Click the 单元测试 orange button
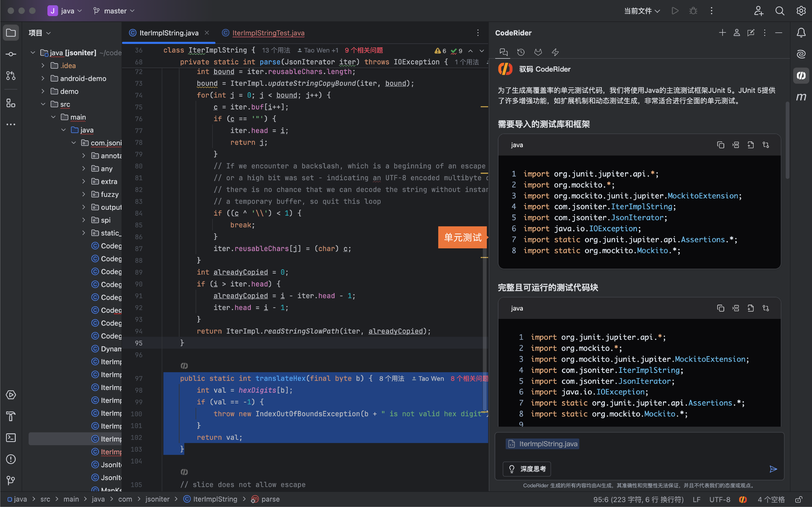The width and height of the screenshot is (812, 507). coord(462,237)
